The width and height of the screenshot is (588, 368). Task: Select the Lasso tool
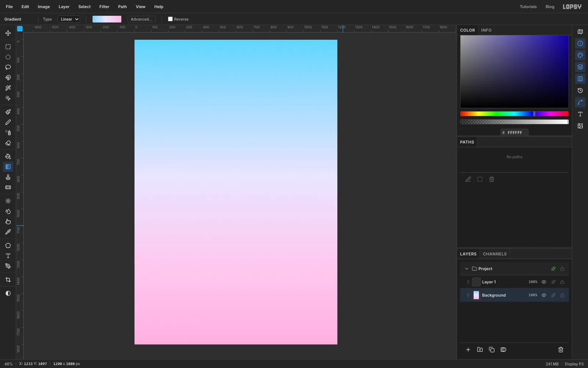coord(8,67)
